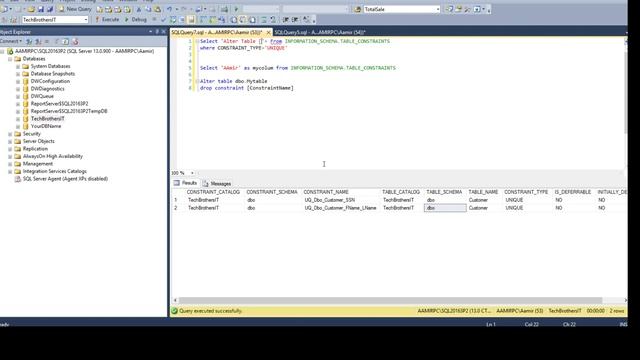Click the Paste icon
Viewport: 640px width, 360px height.
tap(157, 9)
